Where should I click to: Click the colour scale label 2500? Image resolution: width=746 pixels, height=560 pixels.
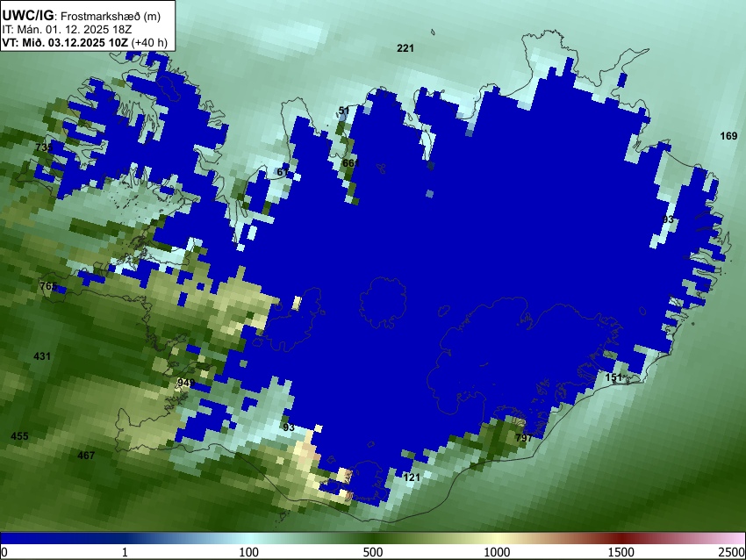pyautogui.click(x=732, y=552)
